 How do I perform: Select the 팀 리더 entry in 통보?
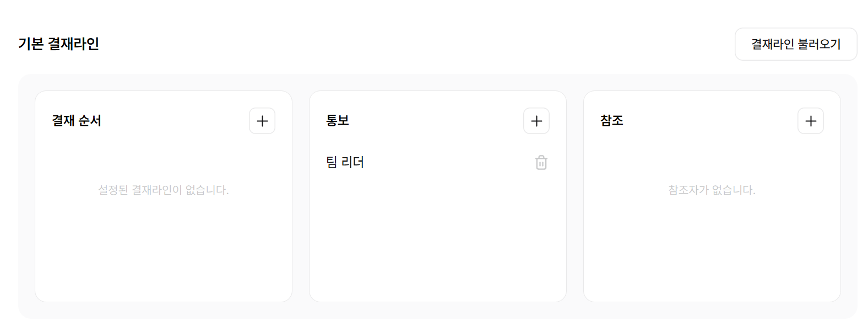(345, 162)
